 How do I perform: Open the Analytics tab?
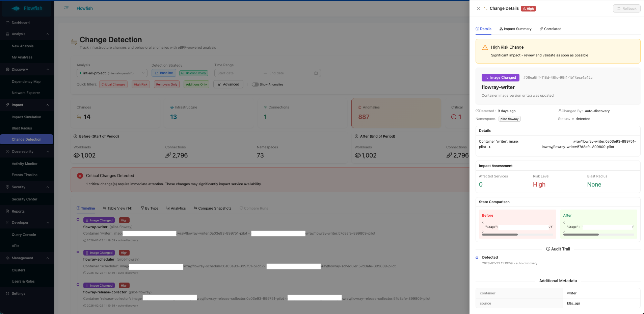[x=176, y=208]
